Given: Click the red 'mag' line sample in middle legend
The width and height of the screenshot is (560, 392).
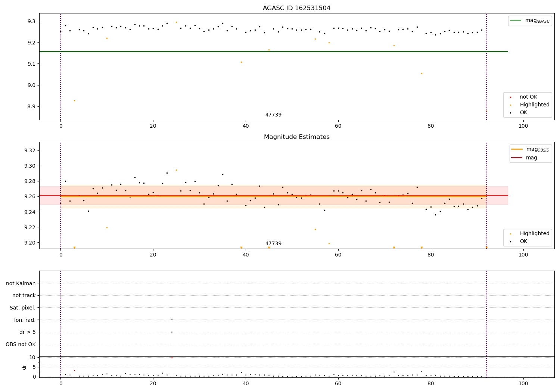Looking at the screenshot, I should pos(517,158).
